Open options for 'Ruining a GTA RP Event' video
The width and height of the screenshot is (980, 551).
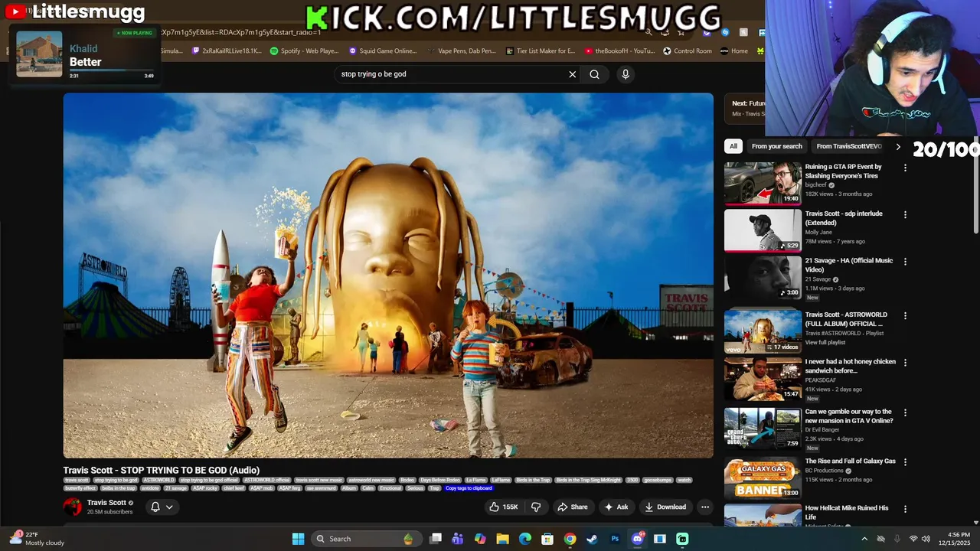click(x=905, y=168)
